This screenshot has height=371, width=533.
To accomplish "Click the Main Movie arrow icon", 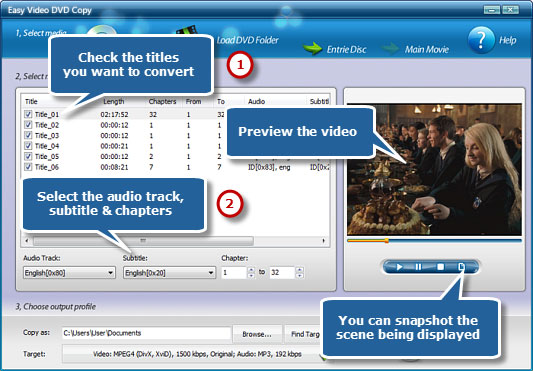I will pyautogui.click(x=390, y=49).
